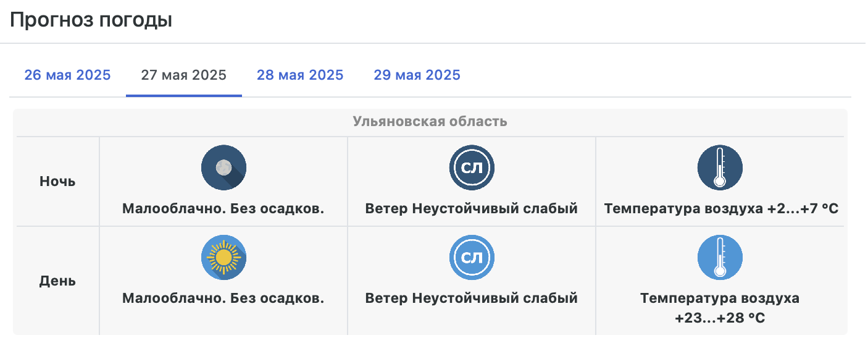
Task: Switch to the 28 мая 2025 forecast
Action: click(x=300, y=75)
